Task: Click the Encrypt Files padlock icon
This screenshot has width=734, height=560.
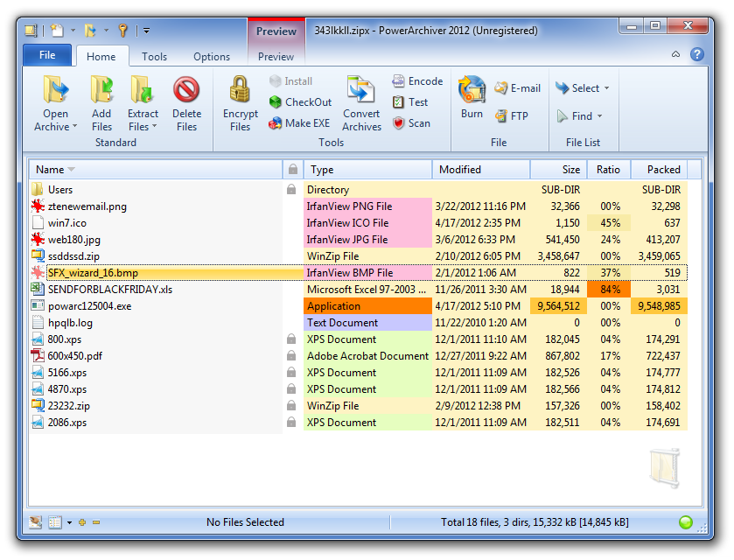Action: point(240,89)
